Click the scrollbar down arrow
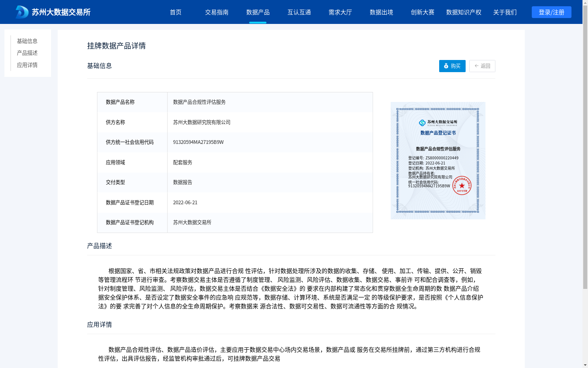The height and width of the screenshot is (368, 588). point(585,365)
